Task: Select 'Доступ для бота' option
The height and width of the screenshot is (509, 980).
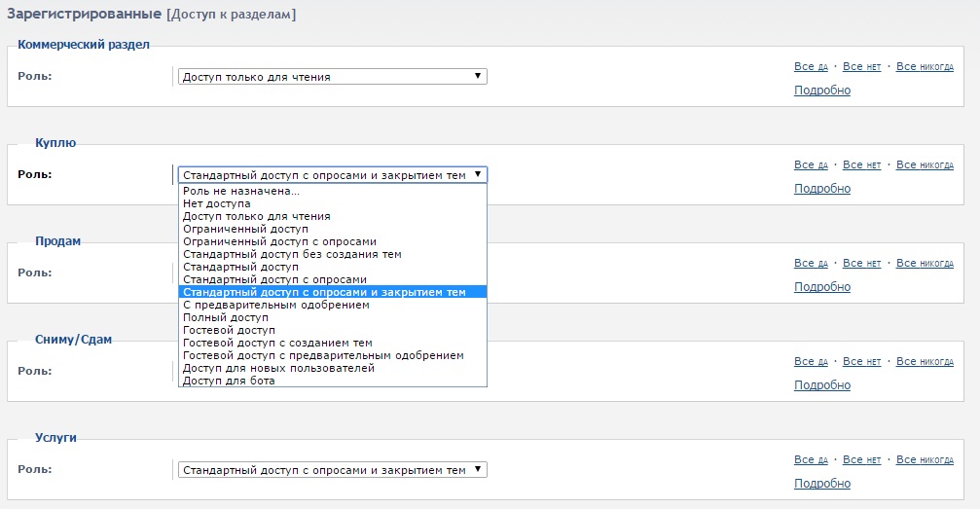Action: 229,381
